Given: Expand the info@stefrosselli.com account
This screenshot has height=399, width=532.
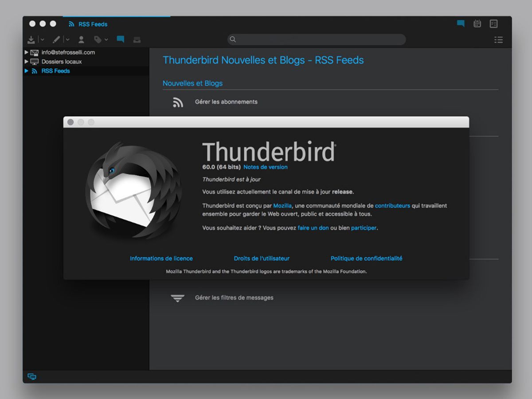Looking at the screenshot, I should [x=27, y=52].
